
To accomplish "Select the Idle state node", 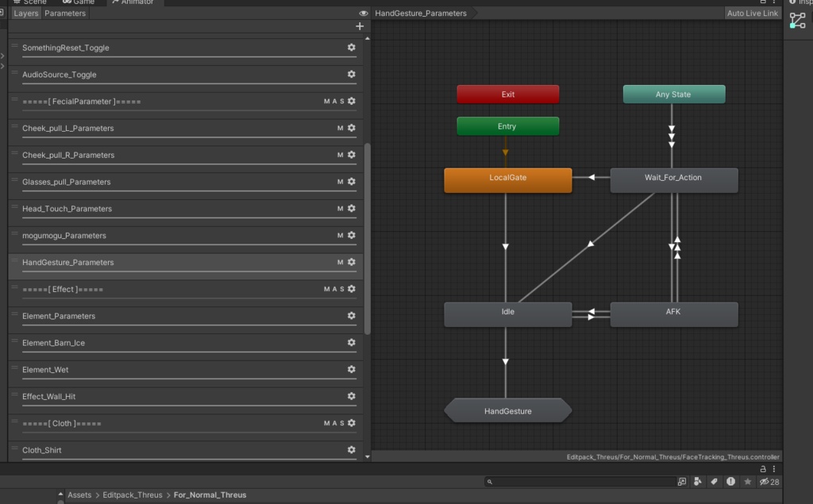I will pyautogui.click(x=507, y=314).
